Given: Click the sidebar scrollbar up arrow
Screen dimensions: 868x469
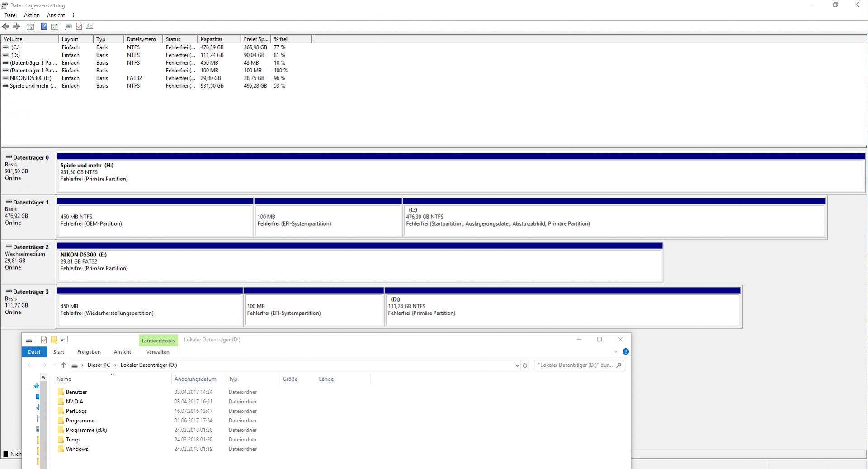Looking at the screenshot, I should click(x=43, y=377).
